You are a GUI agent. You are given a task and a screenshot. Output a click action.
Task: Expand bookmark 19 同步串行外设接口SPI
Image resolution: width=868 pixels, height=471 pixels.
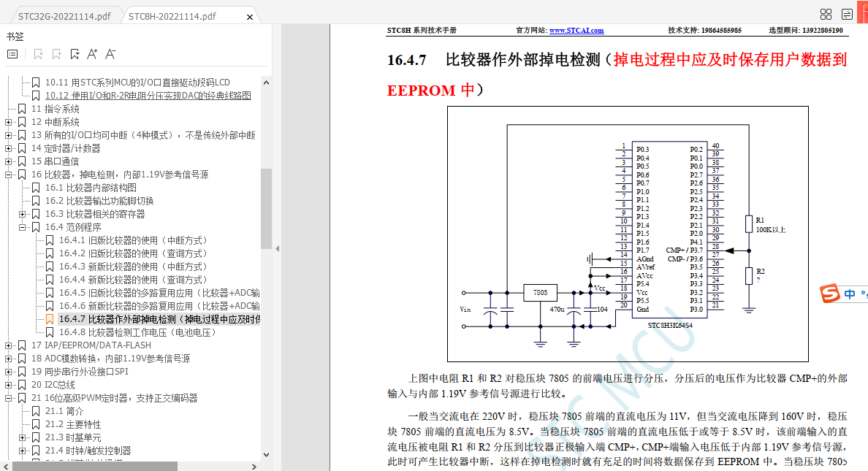[x=8, y=372]
